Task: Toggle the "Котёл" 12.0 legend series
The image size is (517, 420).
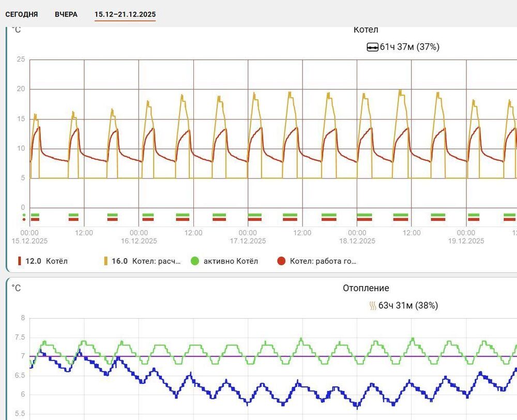Action: coord(43,261)
